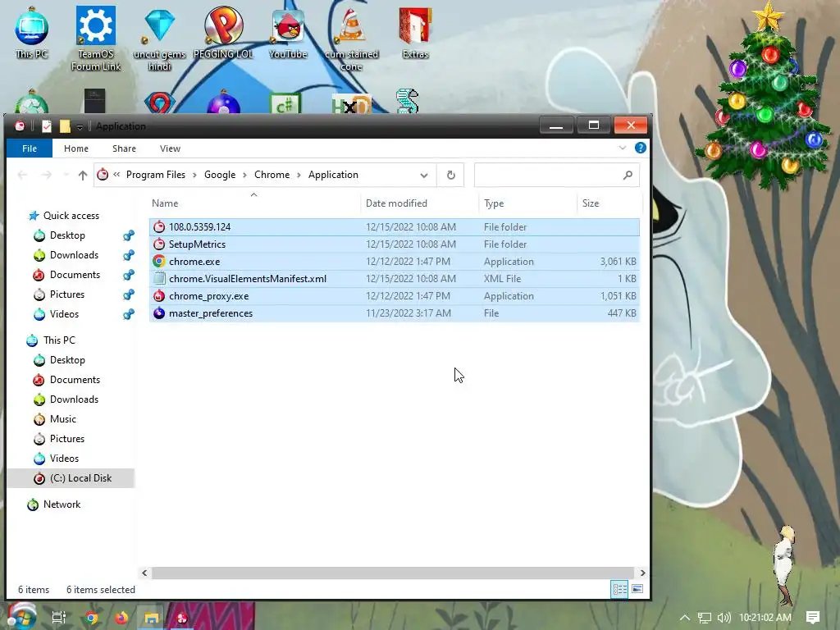Open Network in navigation pane

point(62,504)
